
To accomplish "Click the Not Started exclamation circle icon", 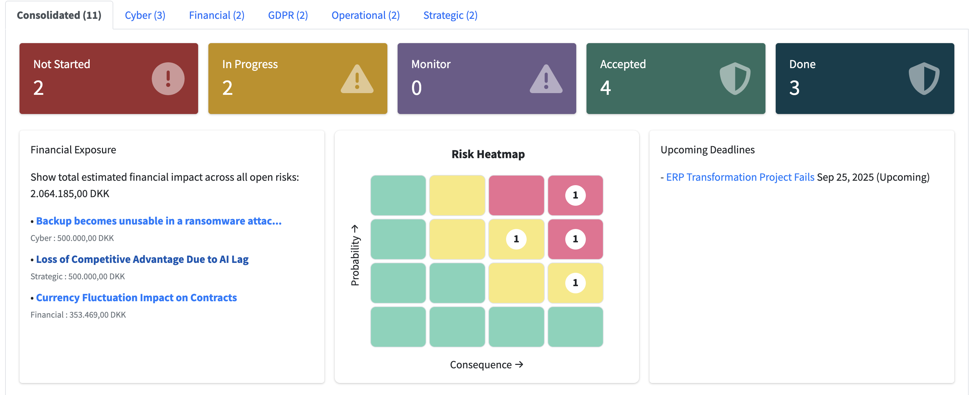I will pos(168,79).
